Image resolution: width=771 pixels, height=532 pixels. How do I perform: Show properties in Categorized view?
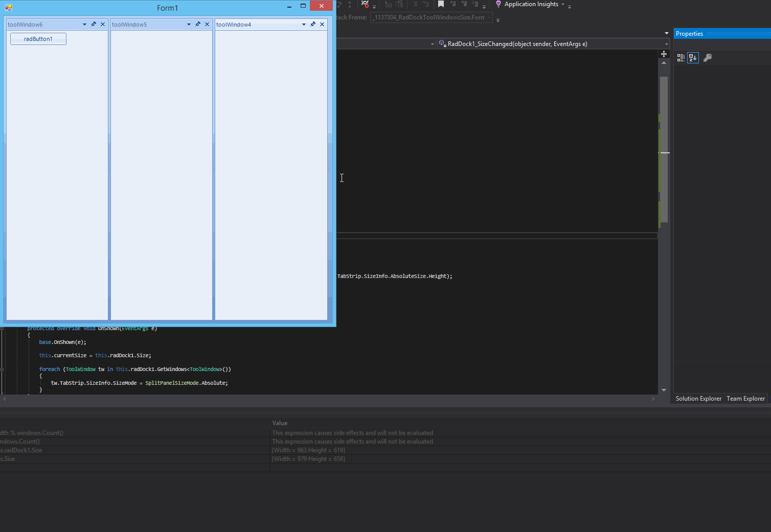(681, 58)
